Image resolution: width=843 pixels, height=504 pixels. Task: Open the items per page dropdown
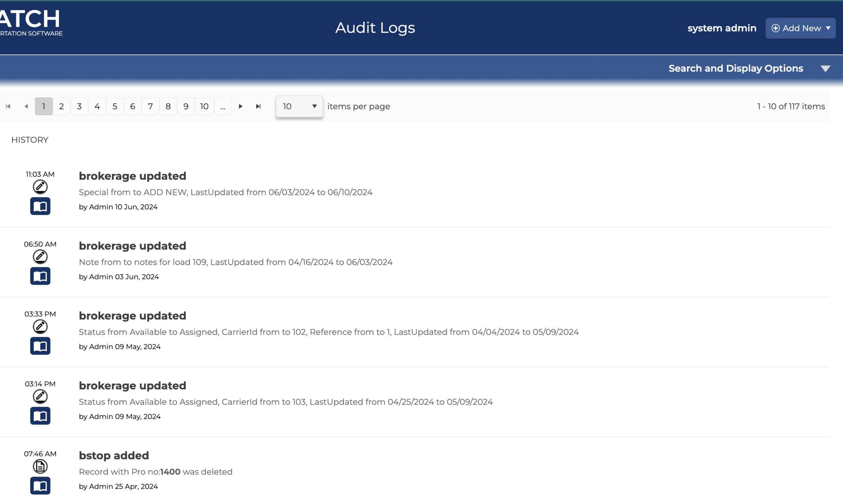click(299, 106)
